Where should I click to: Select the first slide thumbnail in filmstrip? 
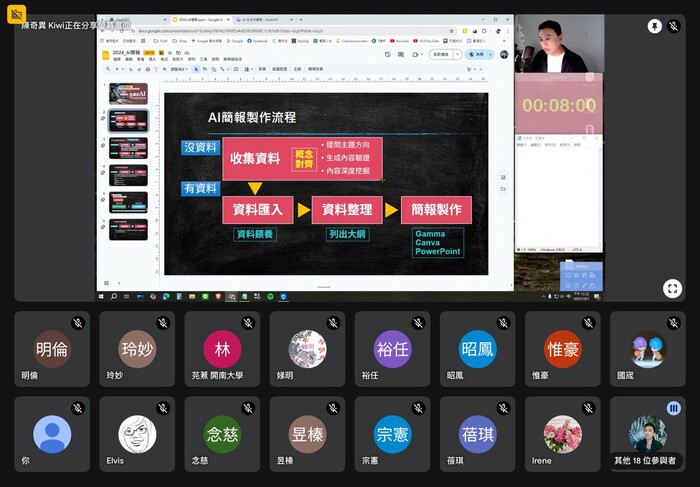point(128,94)
